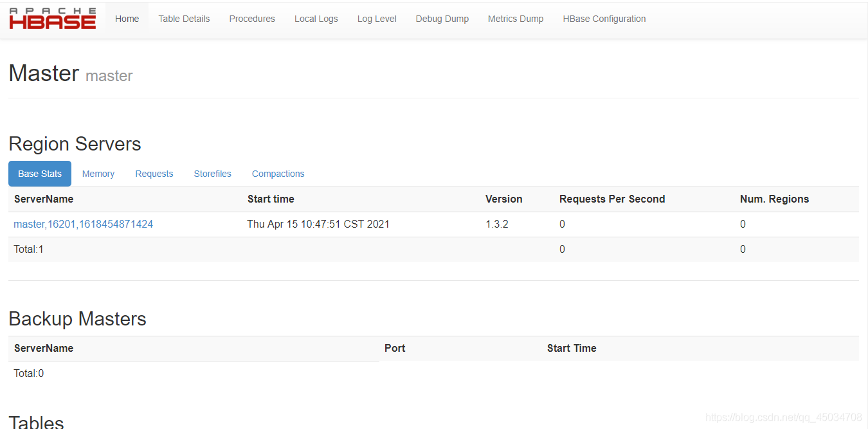View Local Logs in navbar
The width and height of the screenshot is (868, 429).
point(316,19)
